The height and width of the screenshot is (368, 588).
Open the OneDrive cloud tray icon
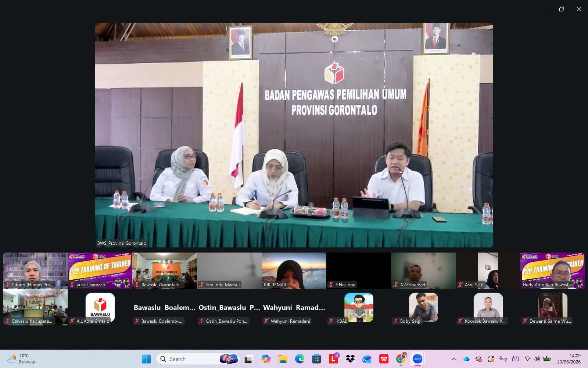[x=466, y=359]
